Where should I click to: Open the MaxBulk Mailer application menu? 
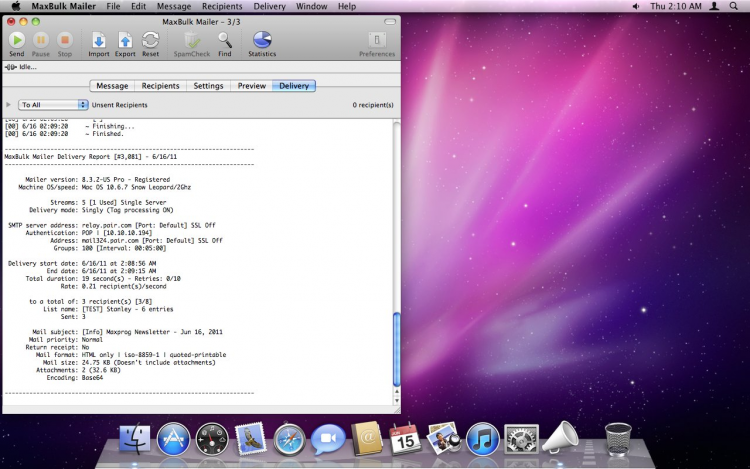64,6
